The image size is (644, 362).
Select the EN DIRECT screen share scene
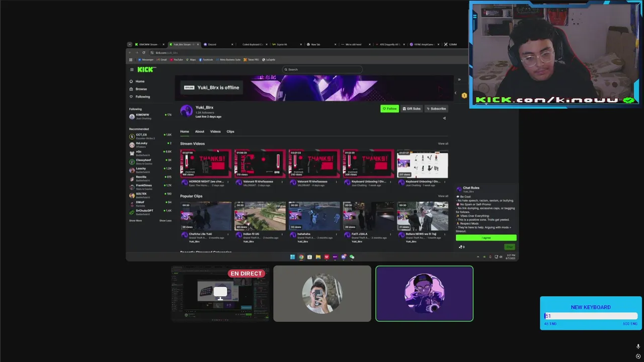coord(220,294)
